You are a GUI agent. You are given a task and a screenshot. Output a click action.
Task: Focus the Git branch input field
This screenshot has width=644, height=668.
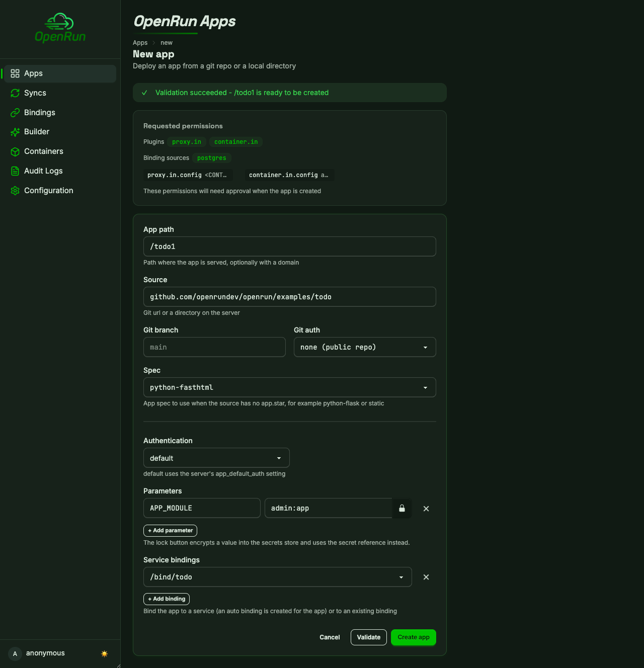tap(214, 347)
